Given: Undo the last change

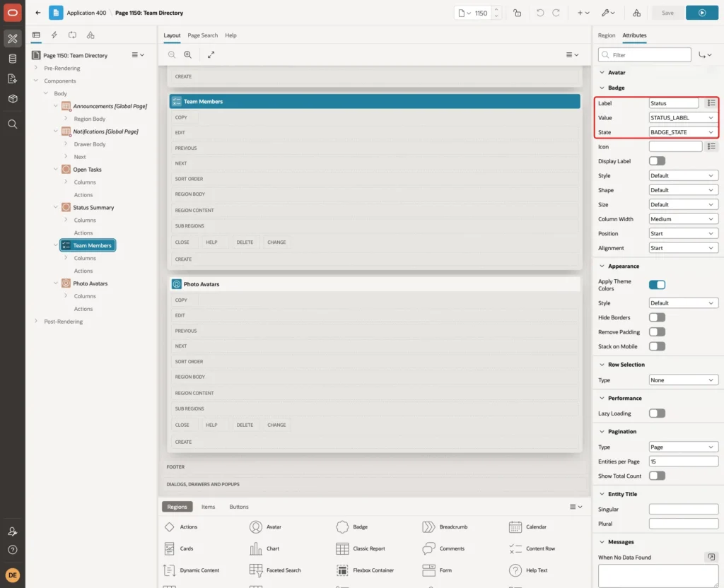Looking at the screenshot, I should pos(539,13).
